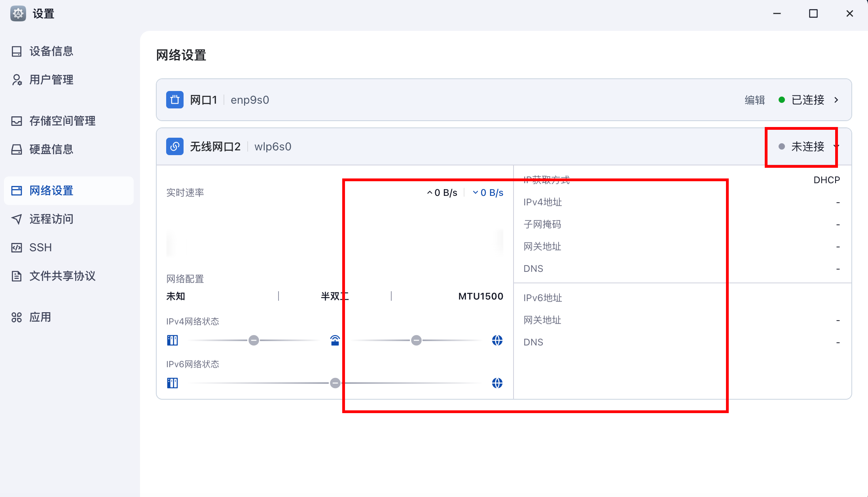Click the DHCP value

[826, 180]
